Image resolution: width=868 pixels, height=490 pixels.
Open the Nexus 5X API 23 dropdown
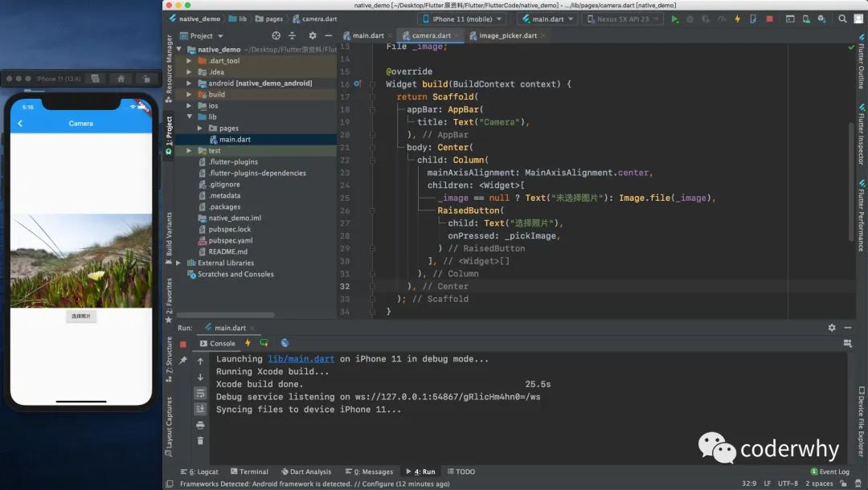pos(623,18)
